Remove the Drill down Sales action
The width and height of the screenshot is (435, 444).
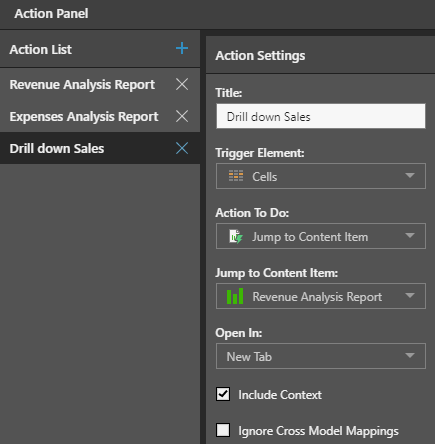click(x=182, y=148)
